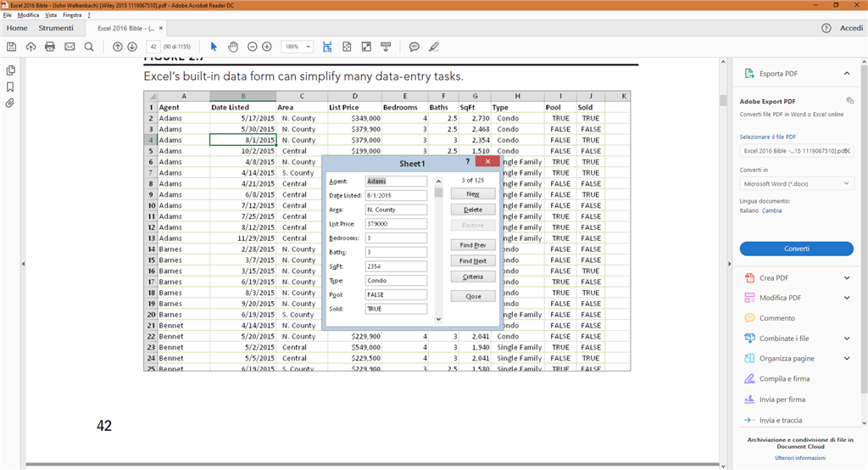This screenshot has height=470, width=868.
Task: Go to next page with the down arrow
Action: [x=132, y=48]
